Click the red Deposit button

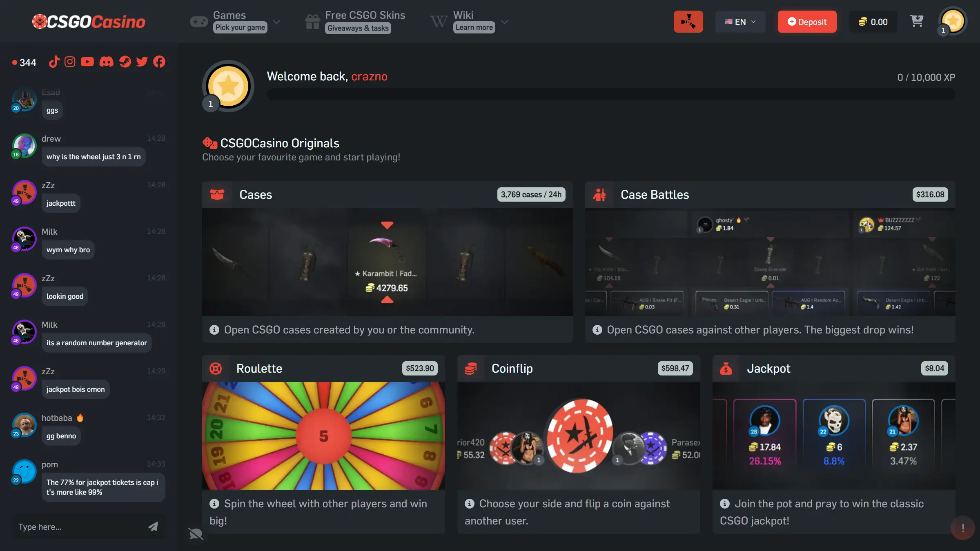point(807,22)
